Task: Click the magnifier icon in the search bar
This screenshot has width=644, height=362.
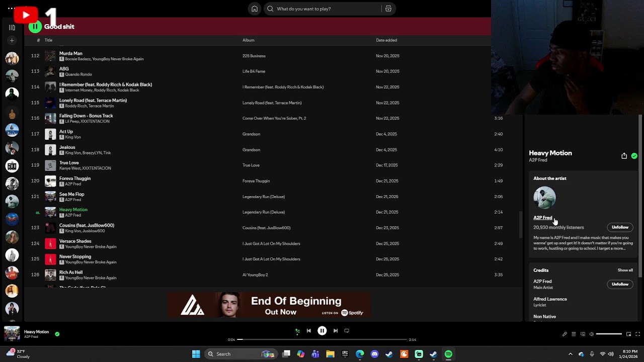Action: click(270, 9)
